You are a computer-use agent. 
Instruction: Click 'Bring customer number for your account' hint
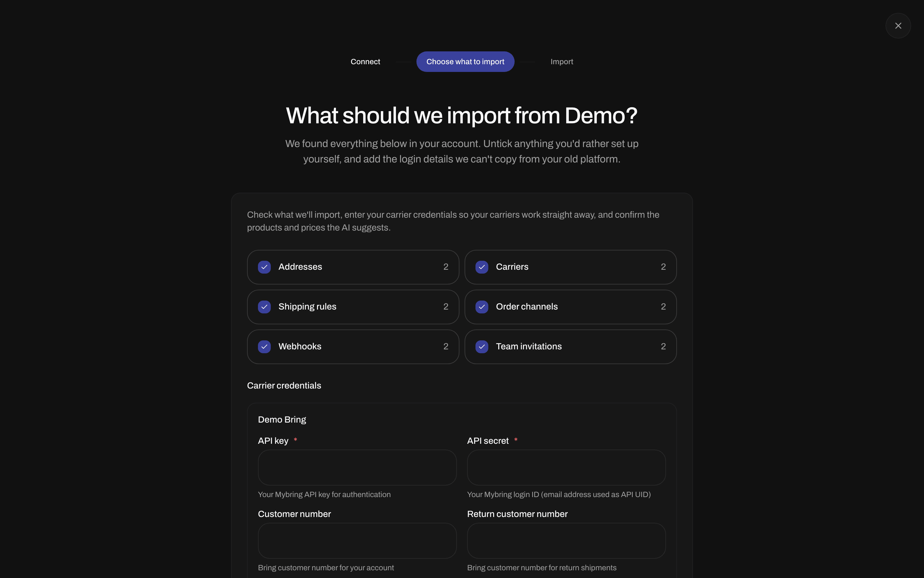(326, 568)
